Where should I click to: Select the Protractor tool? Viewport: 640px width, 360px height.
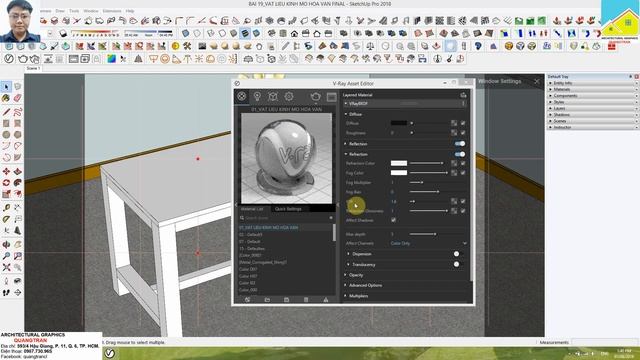(6, 219)
